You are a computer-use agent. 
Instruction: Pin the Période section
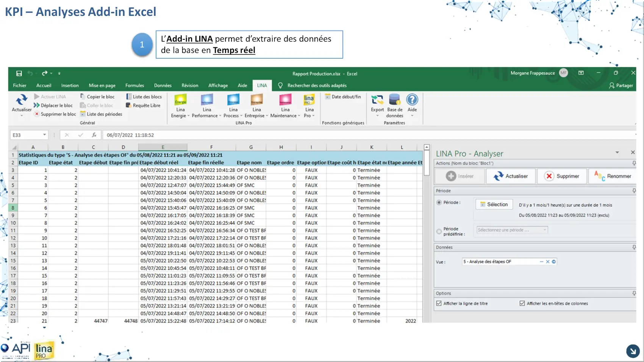[634, 191]
